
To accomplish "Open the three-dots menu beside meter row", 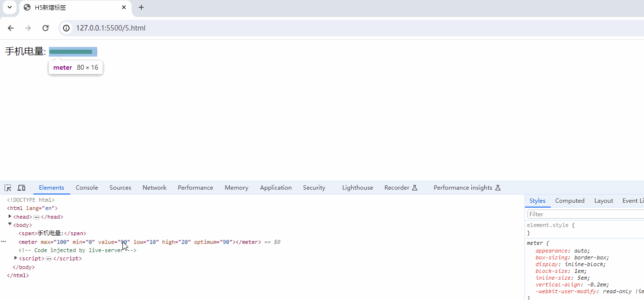I will pos(3,241).
